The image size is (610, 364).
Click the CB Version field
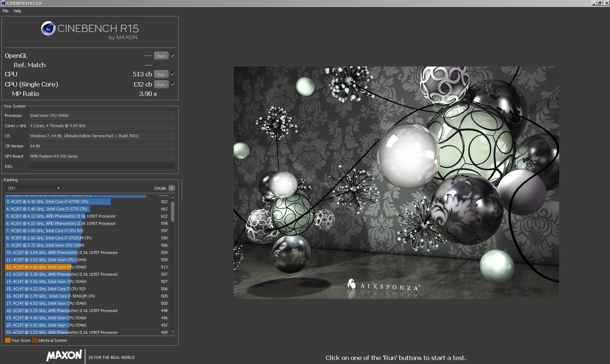click(102, 146)
